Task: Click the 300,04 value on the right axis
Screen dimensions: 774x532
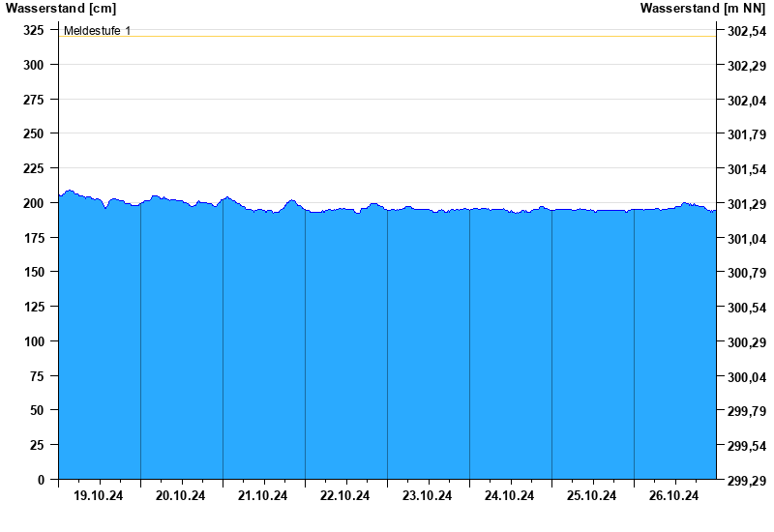Action: click(x=746, y=377)
